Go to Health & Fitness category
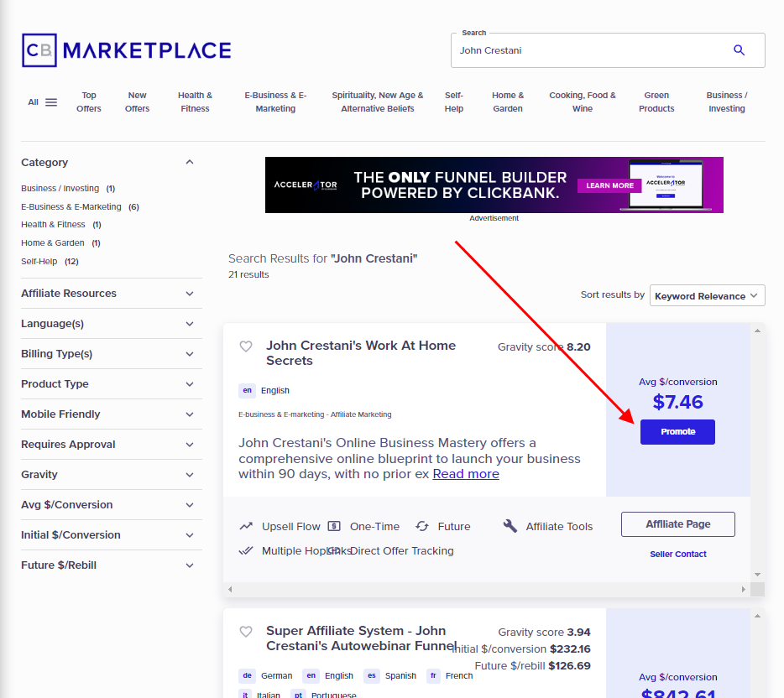This screenshot has width=784, height=698. [x=195, y=102]
